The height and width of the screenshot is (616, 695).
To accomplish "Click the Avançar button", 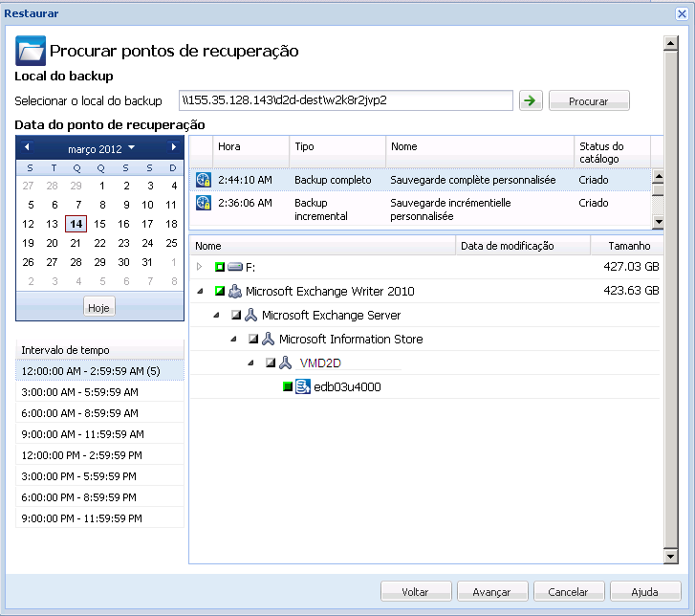I will click(492, 591).
